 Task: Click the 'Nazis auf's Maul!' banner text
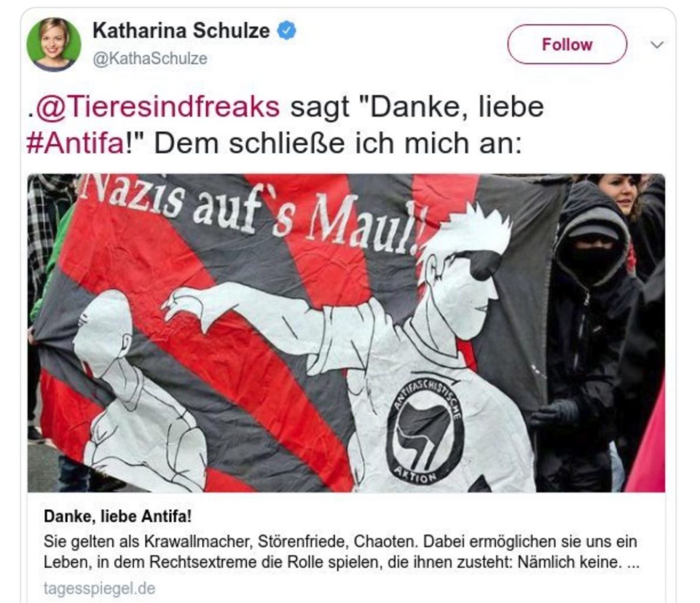(x=252, y=210)
